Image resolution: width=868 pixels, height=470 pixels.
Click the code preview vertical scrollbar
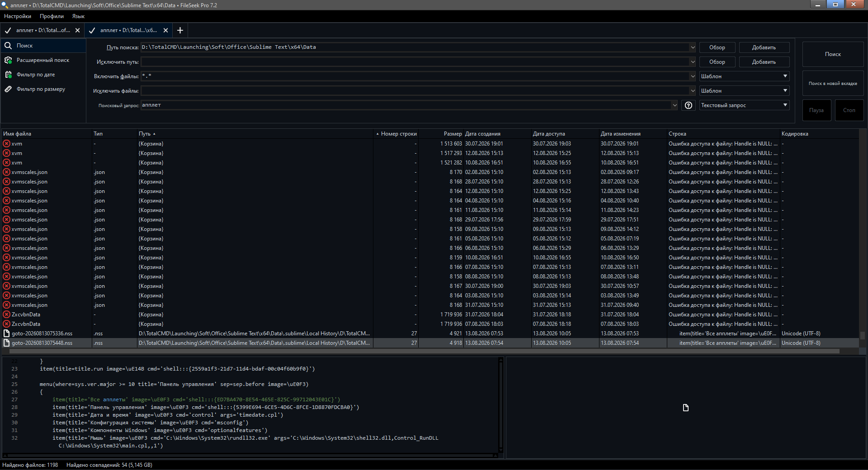[x=501, y=404]
